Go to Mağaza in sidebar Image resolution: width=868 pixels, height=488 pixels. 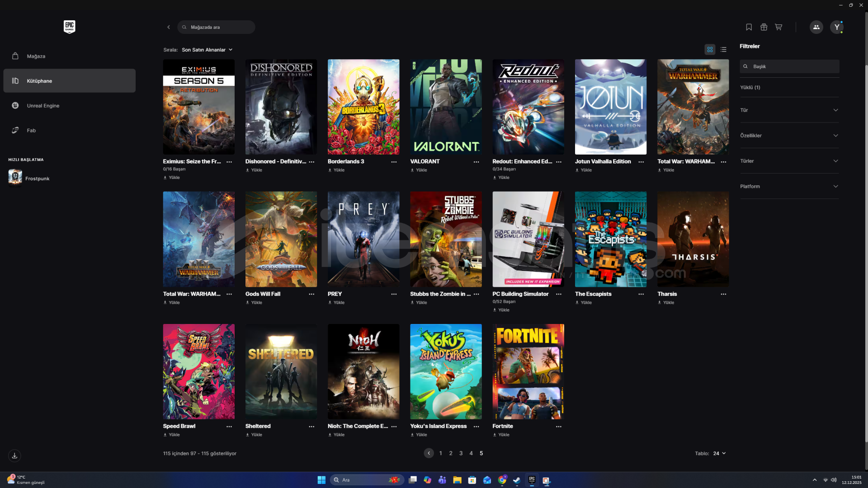point(36,56)
